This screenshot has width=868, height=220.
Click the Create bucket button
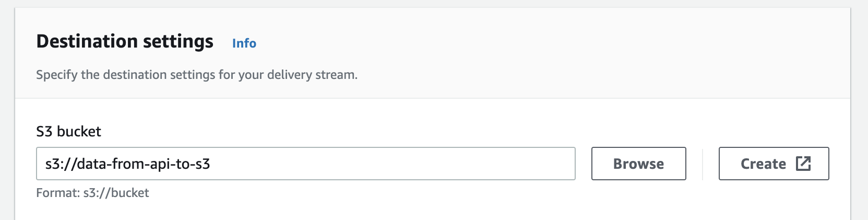coord(774,164)
